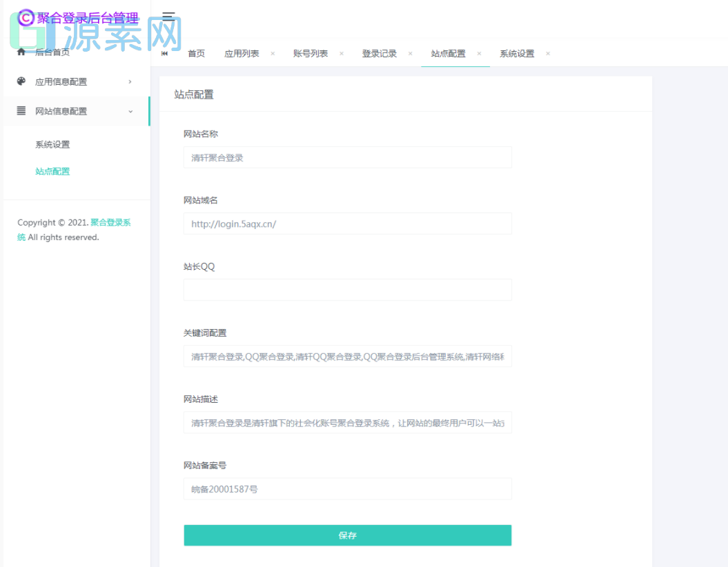Select 系统设置 in the sidebar submenu

click(x=52, y=144)
